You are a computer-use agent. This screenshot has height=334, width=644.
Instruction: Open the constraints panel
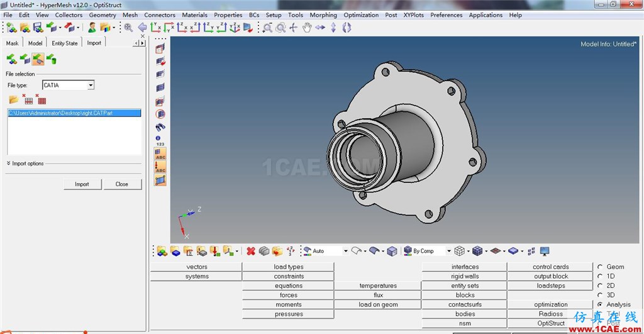[x=288, y=276]
